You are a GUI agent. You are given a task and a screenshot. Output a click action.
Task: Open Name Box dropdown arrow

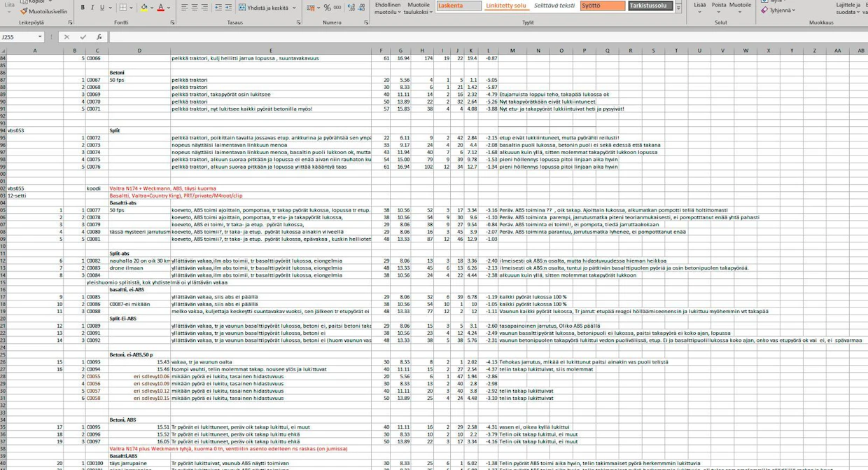[40, 37]
